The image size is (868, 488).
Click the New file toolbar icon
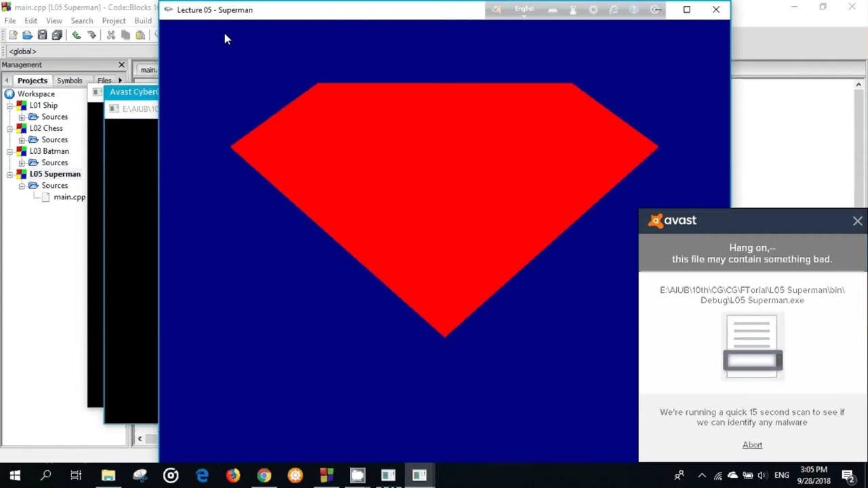coord(12,35)
